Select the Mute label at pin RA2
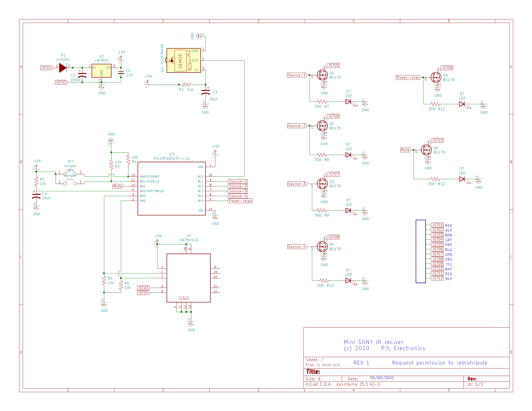Image resolution: width=532 pixels, height=411 pixels. coord(118,186)
